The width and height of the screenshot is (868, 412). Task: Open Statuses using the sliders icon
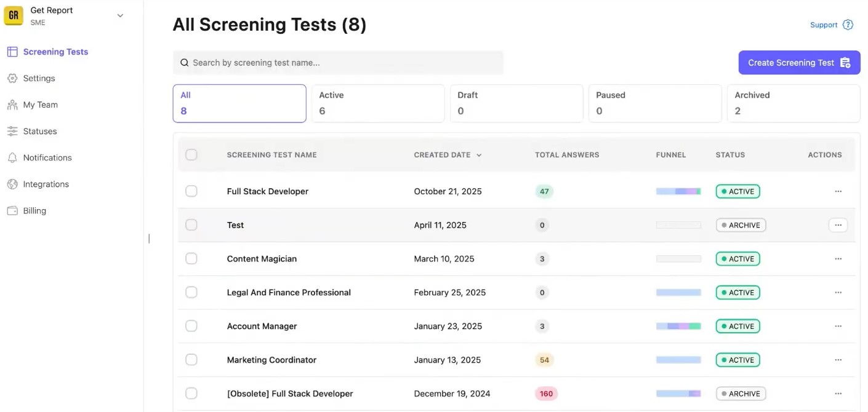[12, 131]
